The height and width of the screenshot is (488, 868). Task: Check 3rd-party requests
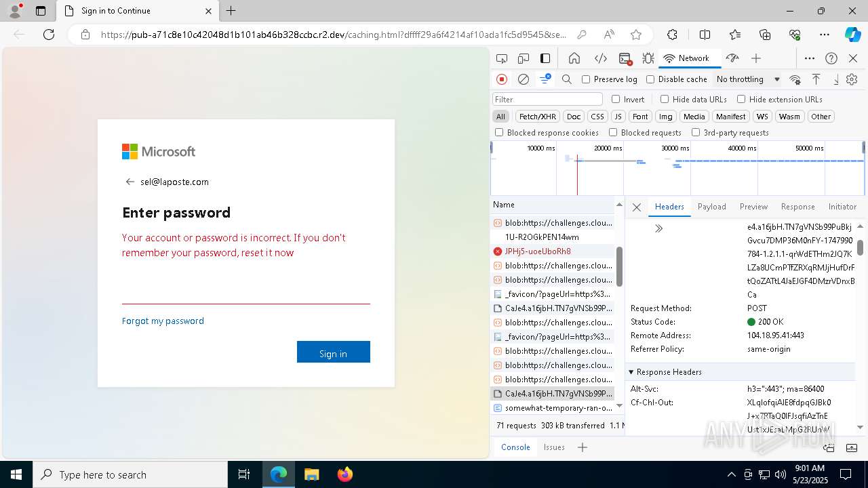(x=696, y=133)
